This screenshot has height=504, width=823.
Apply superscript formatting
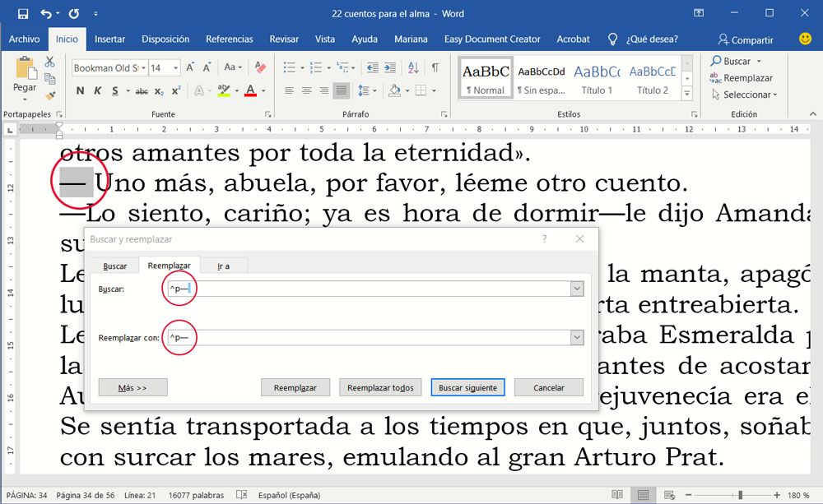176,90
